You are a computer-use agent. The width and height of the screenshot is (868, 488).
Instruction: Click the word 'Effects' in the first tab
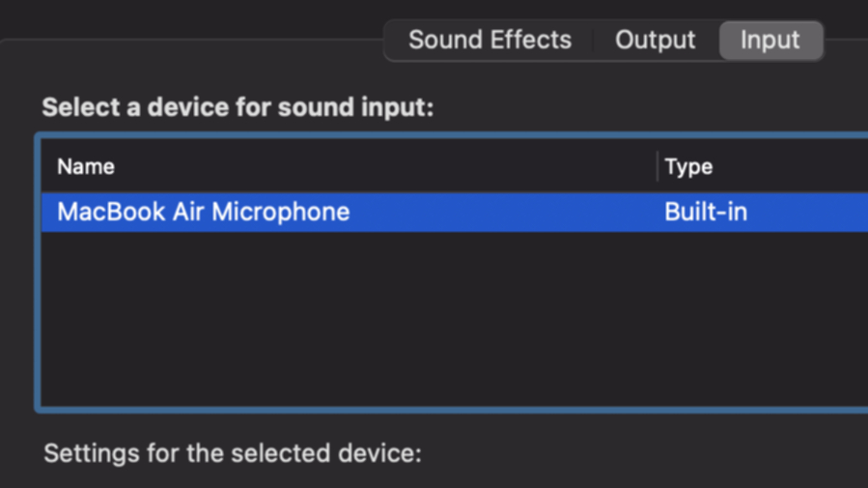coord(531,40)
